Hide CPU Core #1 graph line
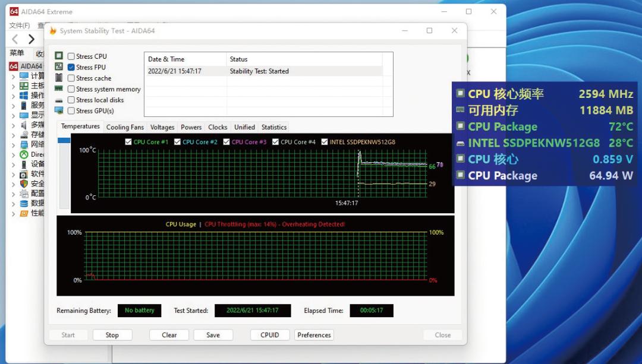 coord(128,142)
